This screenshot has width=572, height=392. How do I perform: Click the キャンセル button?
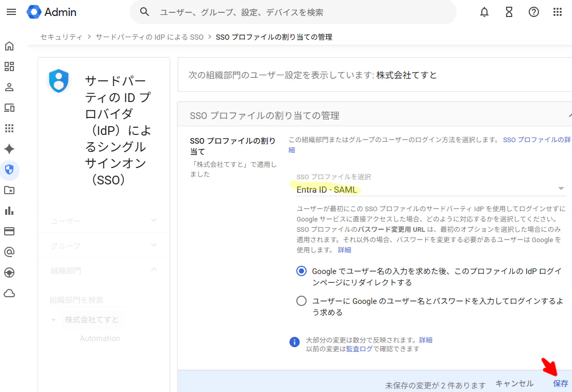coord(514,383)
